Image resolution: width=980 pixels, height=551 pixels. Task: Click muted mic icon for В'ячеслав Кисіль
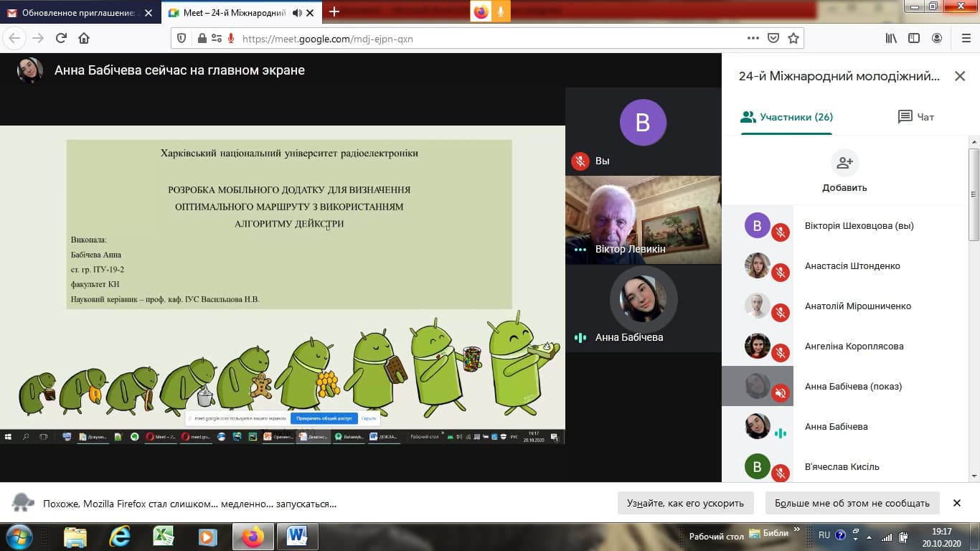coord(781,473)
